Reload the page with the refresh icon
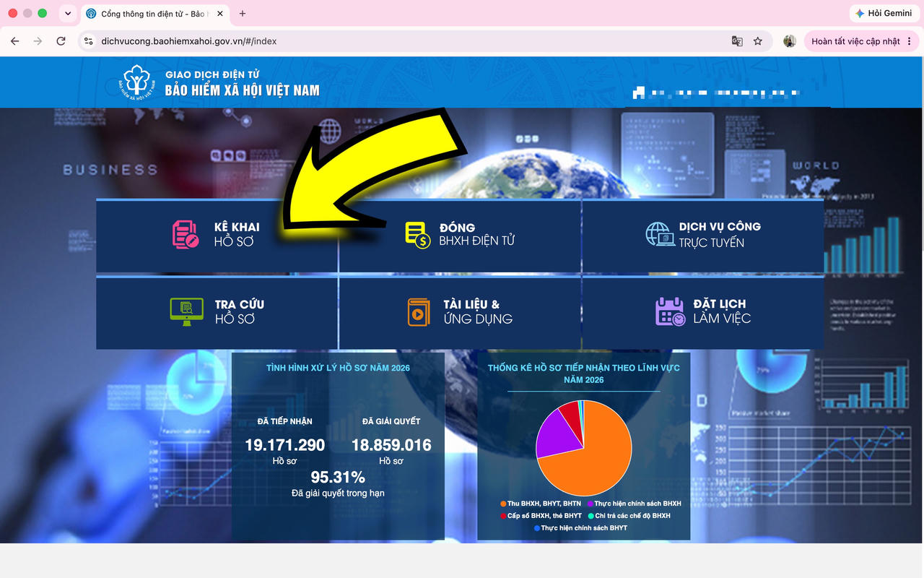 point(61,41)
